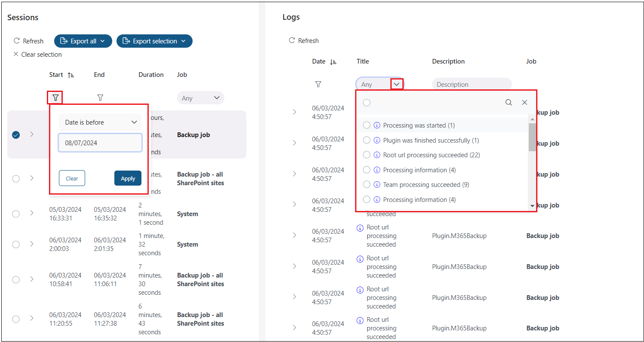
Task: Refresh the Logs panel
Action: click(304, 41)
